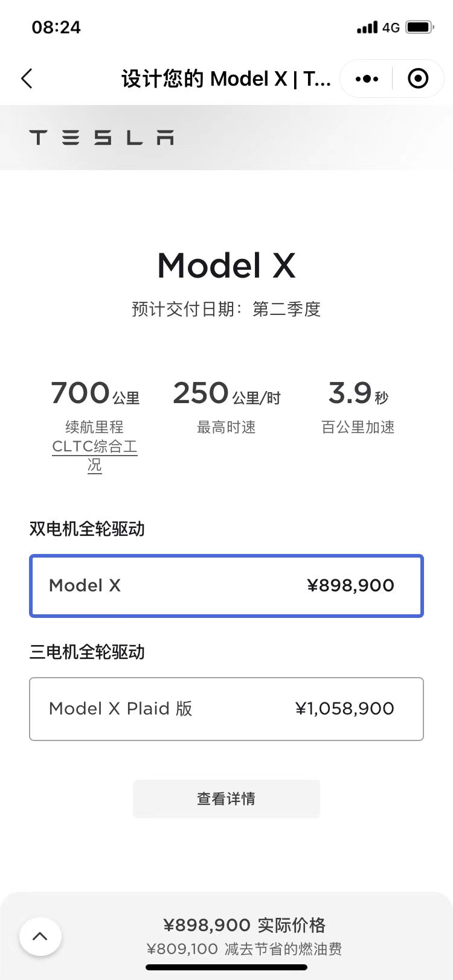
Task: Tap the battery status icon
Action: click(x=420, y=27)
